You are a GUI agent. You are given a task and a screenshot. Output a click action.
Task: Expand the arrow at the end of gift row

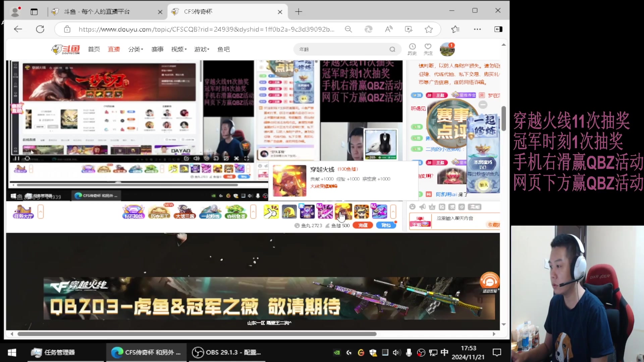click(x=393, y=212)
